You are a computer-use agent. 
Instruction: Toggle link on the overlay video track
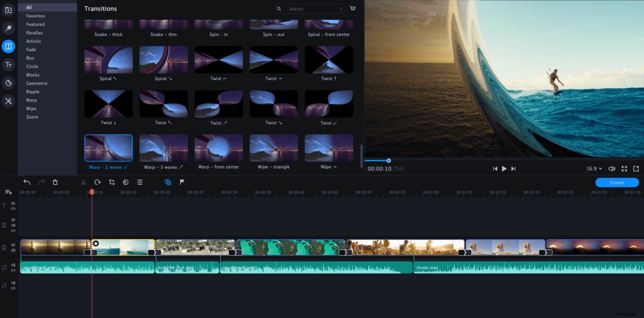[13, 231]
